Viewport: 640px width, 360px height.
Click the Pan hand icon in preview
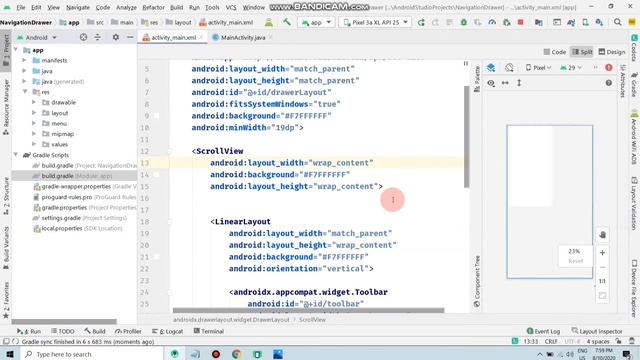[602, 235]
